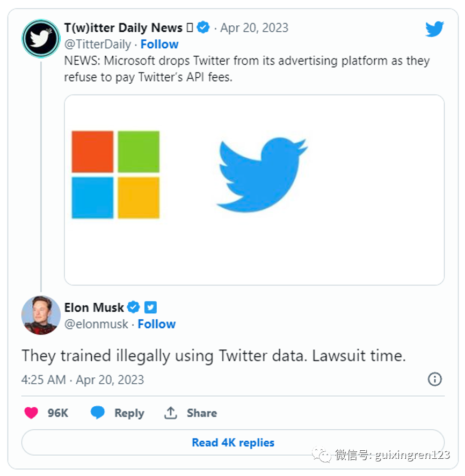
Task: Click the verified badge beside T(w)itter Daily News
Action: [x=203, y=27]
